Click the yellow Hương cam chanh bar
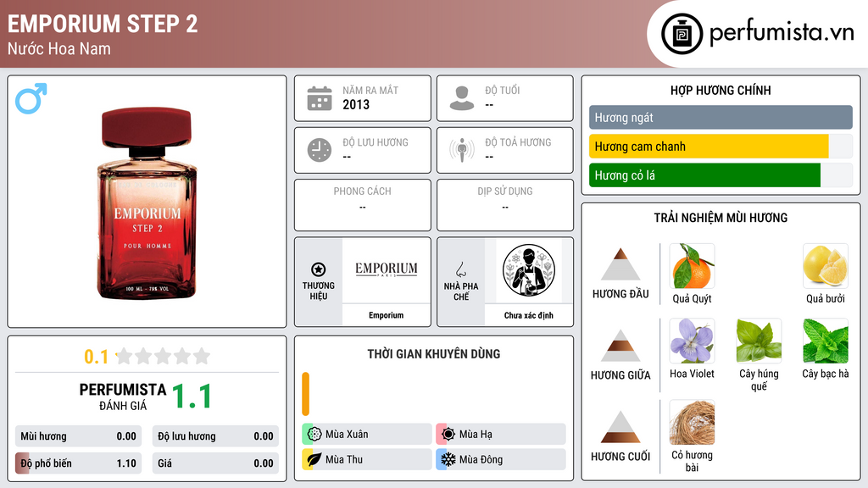 [709, 147]
